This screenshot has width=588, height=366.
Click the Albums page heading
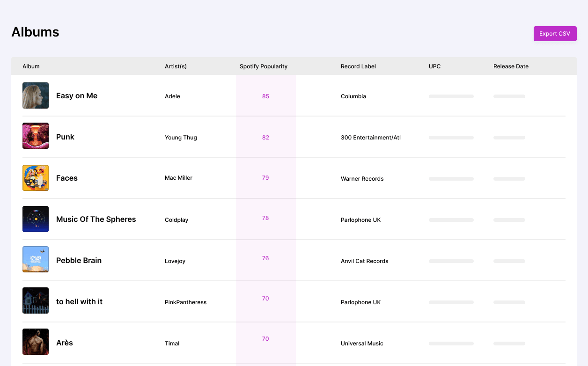35,32
